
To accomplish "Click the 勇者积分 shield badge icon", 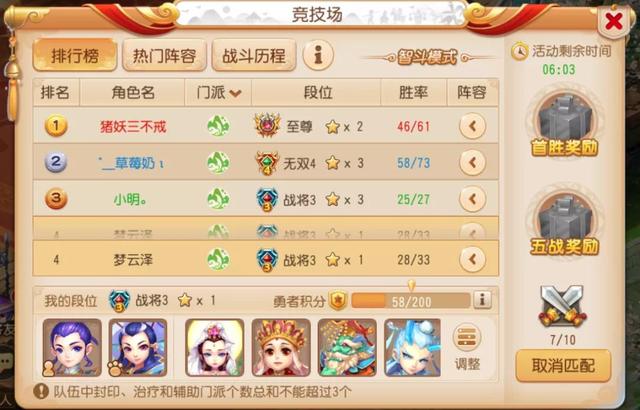I will pos(338,301).
